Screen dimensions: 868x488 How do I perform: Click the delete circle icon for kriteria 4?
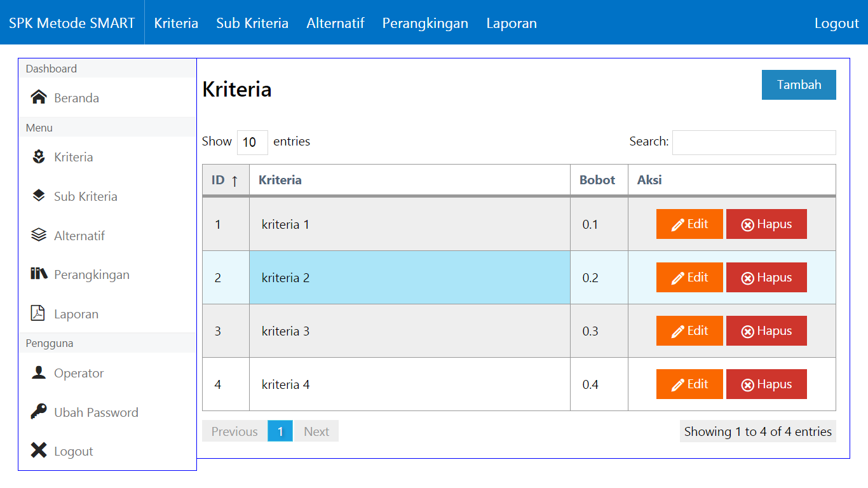click(748, 385)
